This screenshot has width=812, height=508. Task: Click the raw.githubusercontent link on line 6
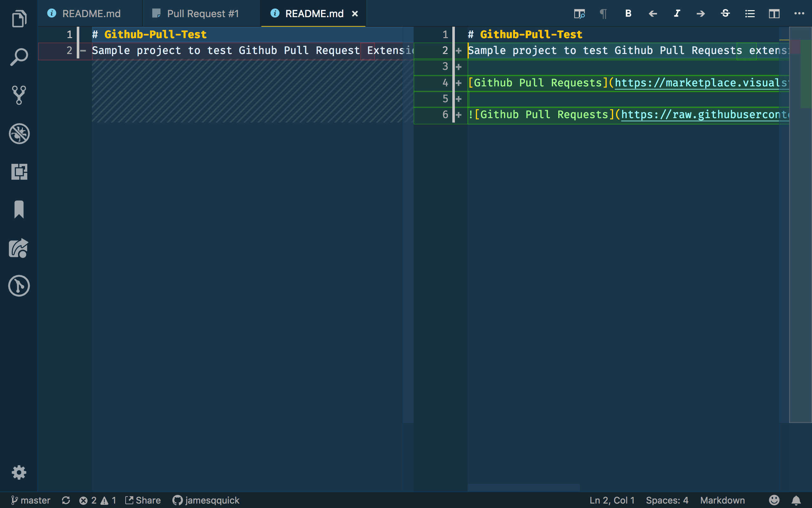[x=704, y=115]
